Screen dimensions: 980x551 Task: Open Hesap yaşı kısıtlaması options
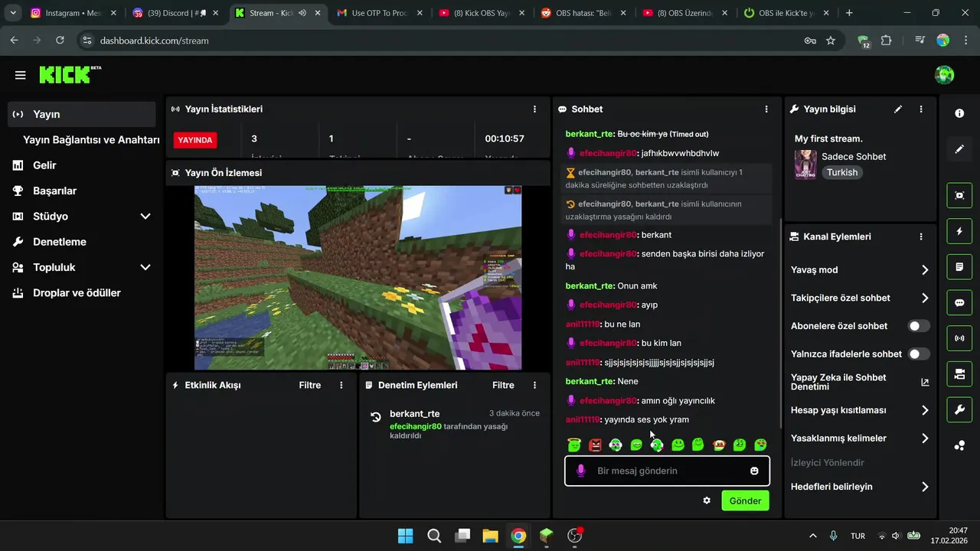(860, 410)
